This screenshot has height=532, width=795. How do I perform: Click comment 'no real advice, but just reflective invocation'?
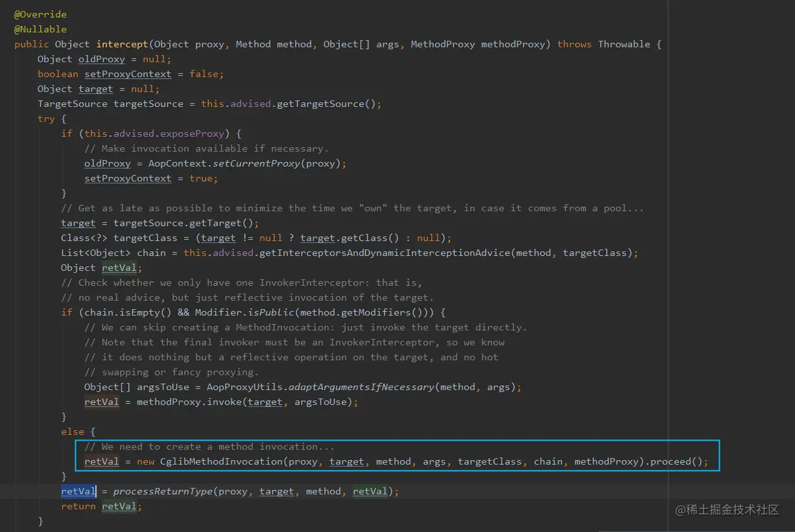(248, 297)
